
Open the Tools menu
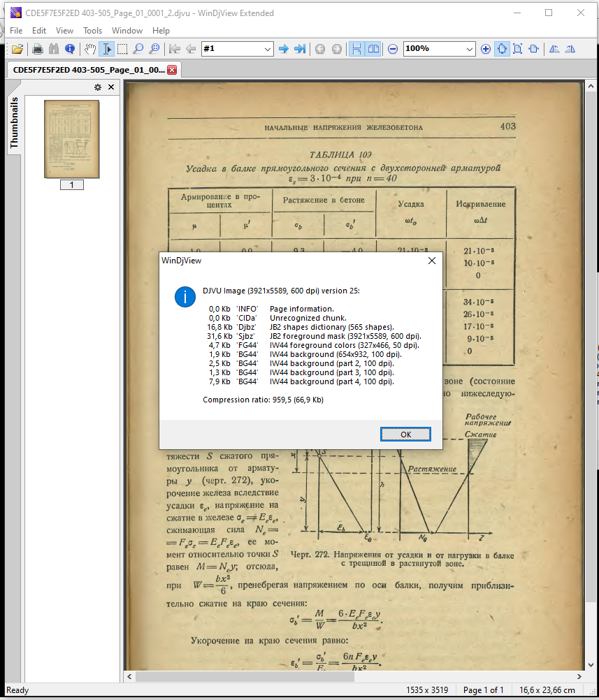pyautogui.click(x=92, y=31)
